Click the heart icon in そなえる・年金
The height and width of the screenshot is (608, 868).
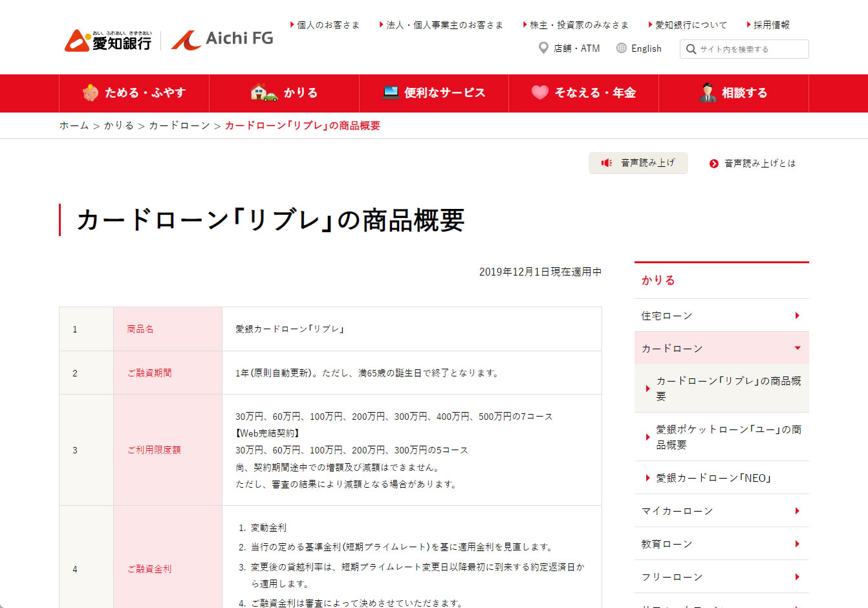tap(540, 92)
